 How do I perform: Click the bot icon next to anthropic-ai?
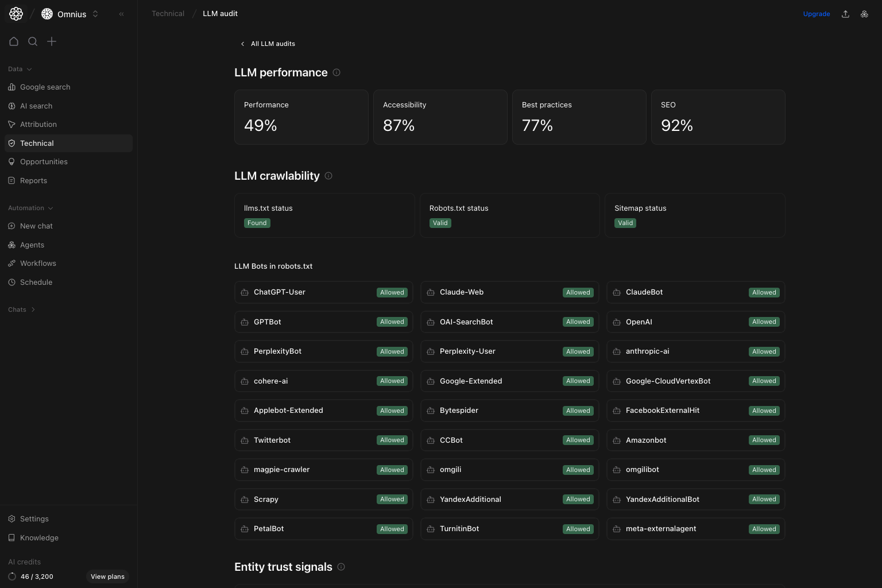point(617,351)
